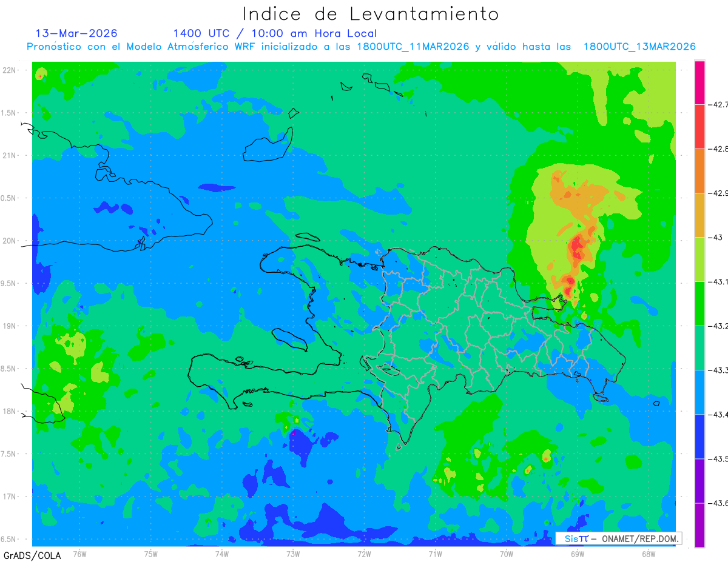The image size is (728, 562).
Task: Click the '22N' latitude label
Action: pos(9,70)
